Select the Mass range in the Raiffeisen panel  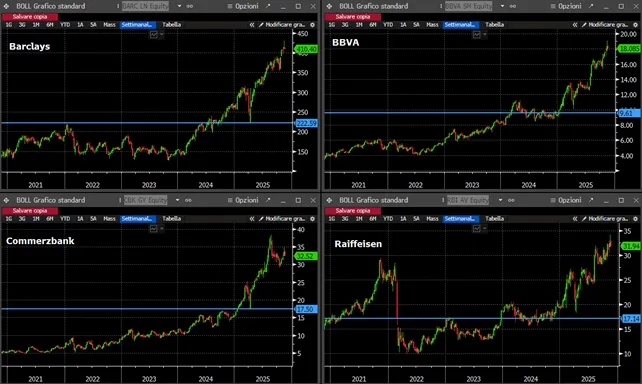tap(432, 219)
